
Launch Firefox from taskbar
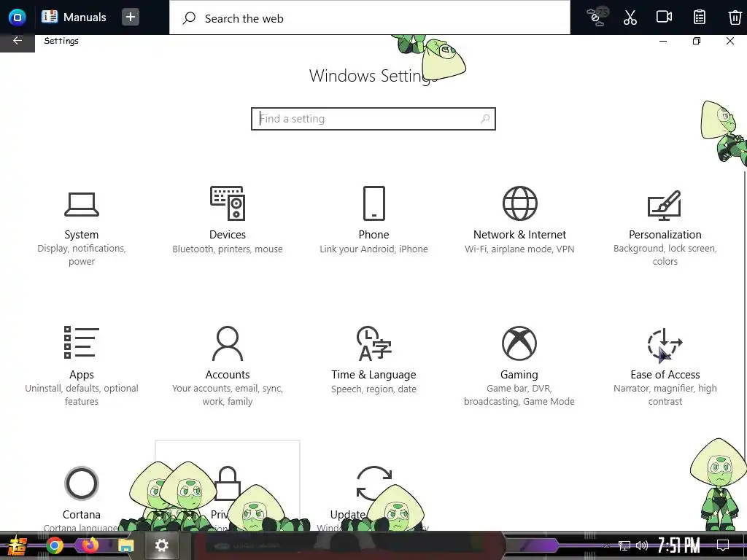(90, 545)
